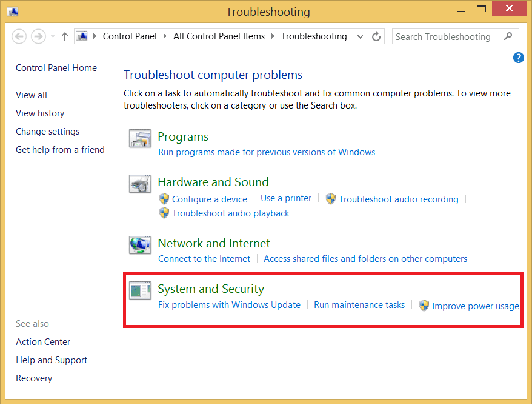
Task: Fix problems with Windows Update
Action: pos(230,305)
